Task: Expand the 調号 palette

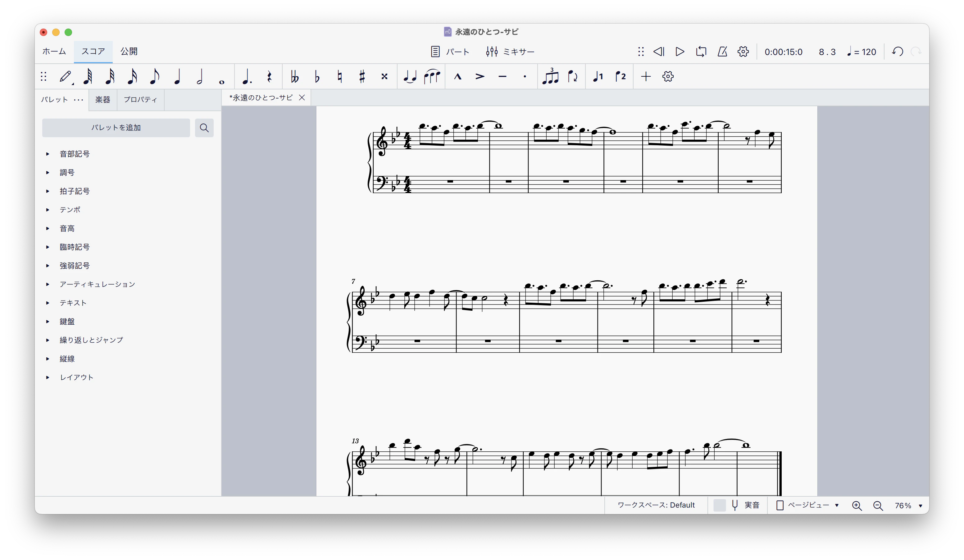Action: click(48, 173)
